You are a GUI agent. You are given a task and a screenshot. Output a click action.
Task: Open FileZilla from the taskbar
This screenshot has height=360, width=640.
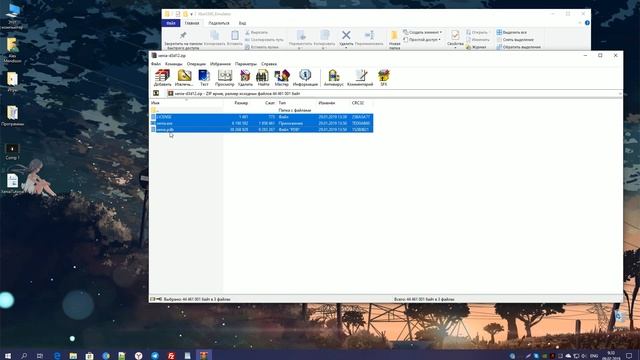[x=171, y=356]
